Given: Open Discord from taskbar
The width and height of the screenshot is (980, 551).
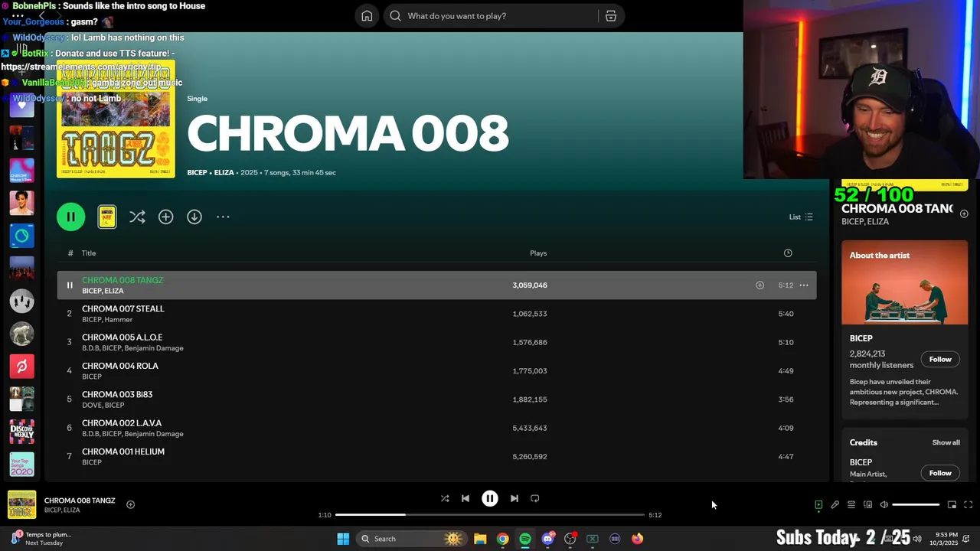Looking at the screenshot, I should point(547,539).
